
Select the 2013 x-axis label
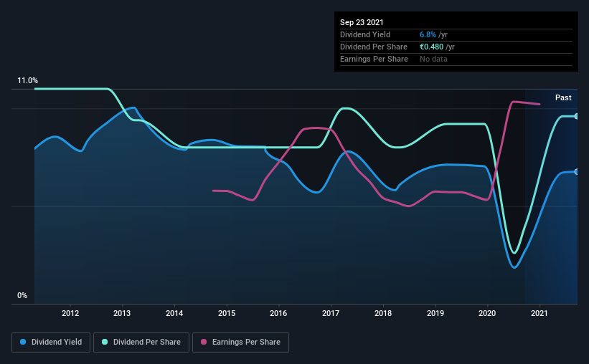[122, 313]
